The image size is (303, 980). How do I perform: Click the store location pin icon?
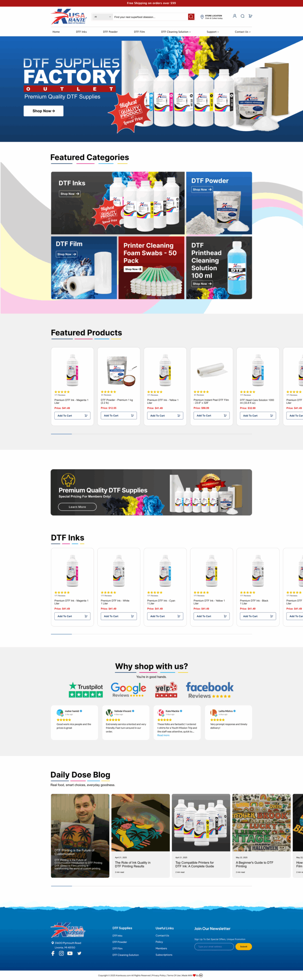[202, 17]
